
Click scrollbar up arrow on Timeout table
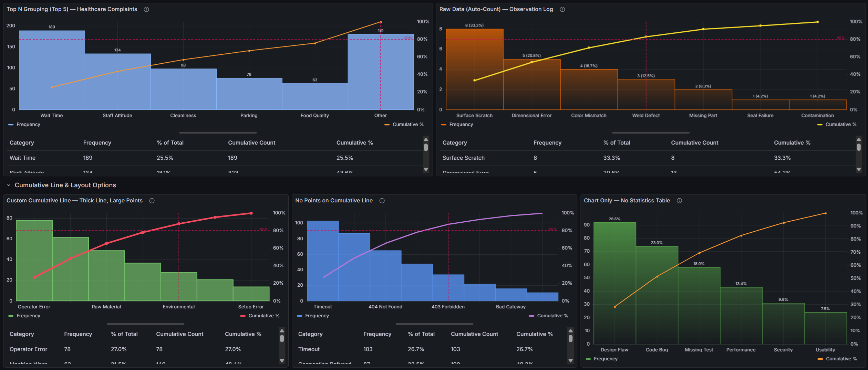(x=571, y=331)
